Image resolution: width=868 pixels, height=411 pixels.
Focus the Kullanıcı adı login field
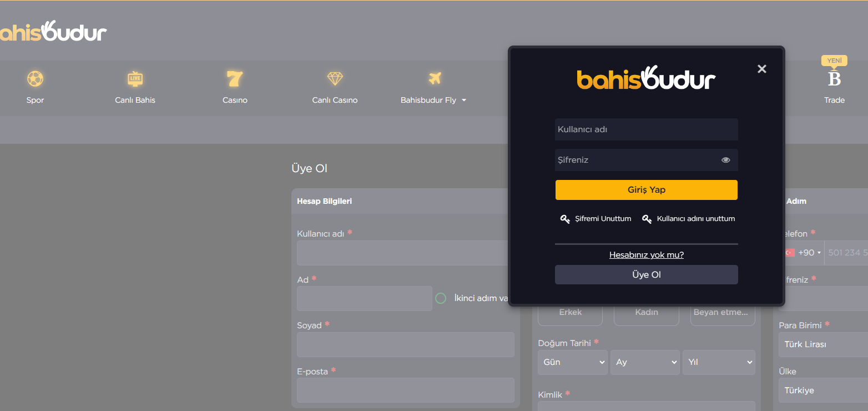coord(646,129)
